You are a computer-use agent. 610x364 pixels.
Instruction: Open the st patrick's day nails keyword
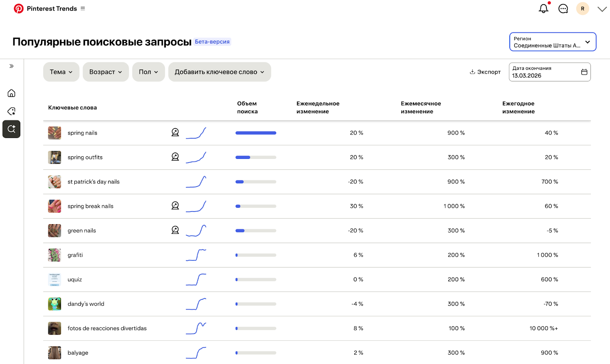tap(93, 182)
